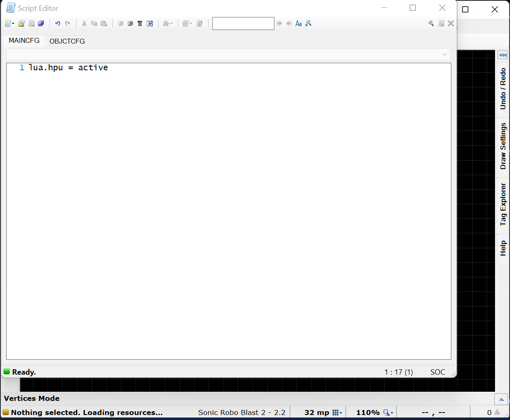Screen dimensions: 510x420
Task: Collapse the side panel with triple-arrow button
Action: [503, 55]
